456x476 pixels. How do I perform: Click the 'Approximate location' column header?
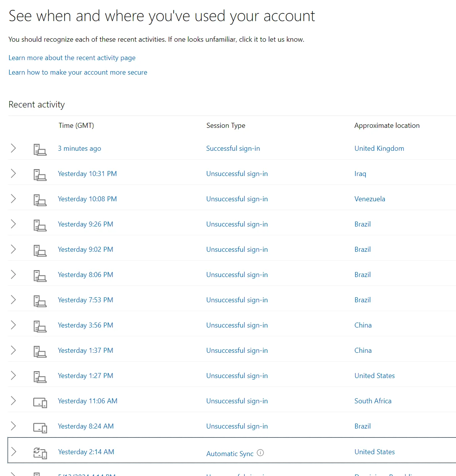coord(387,126)
